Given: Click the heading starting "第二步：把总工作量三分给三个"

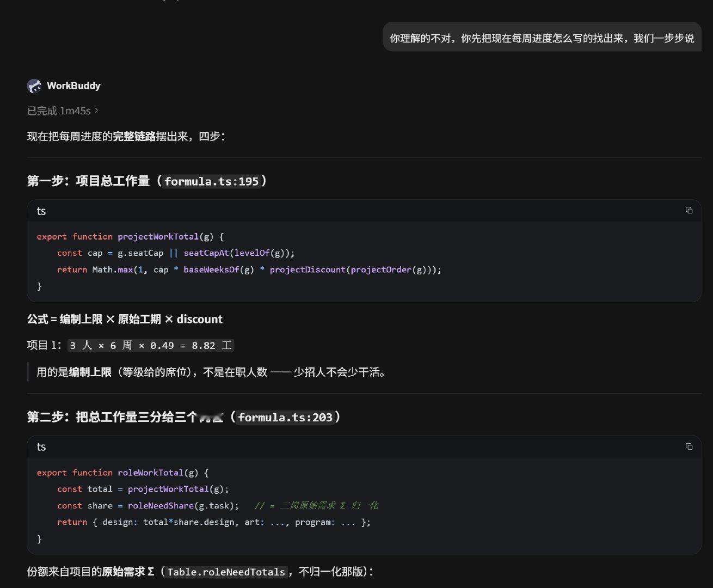Looking at the screenshot, I should [184, 418].
